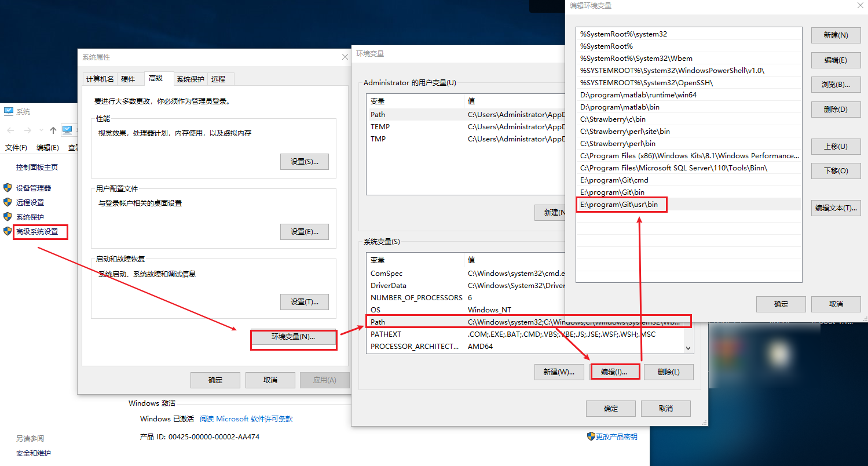Click the shield icon beside 设备管理器
868x466 pixels.
pos(8,188)
